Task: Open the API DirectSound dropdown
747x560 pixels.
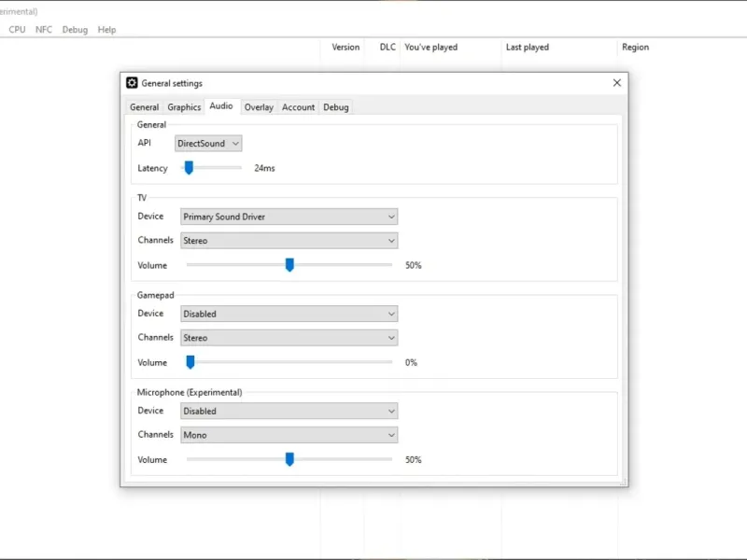Action: coord(208,144)
